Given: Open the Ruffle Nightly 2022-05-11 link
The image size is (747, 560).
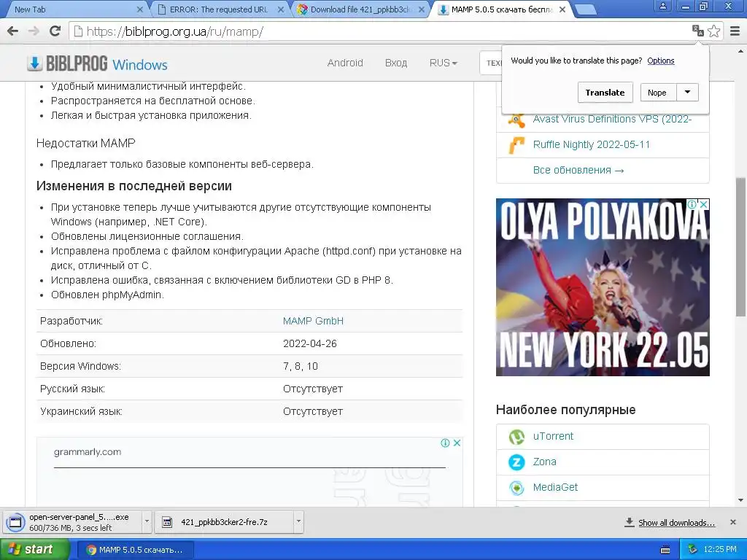Looking at the screenshot, I should [591, 145].
